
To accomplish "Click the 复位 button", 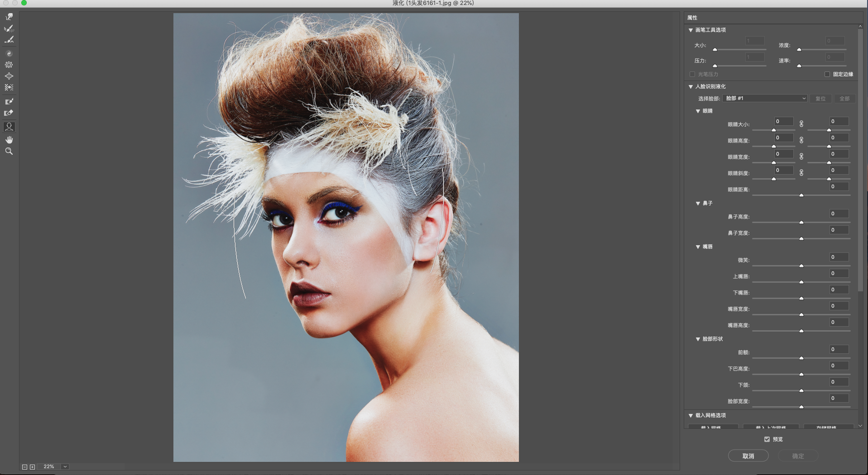I will tap(820, 99).
